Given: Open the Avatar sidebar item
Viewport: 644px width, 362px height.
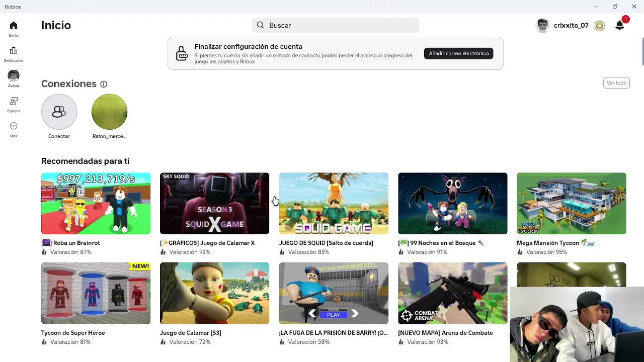Looking at the screenshot, I should [x=14, y=75].
